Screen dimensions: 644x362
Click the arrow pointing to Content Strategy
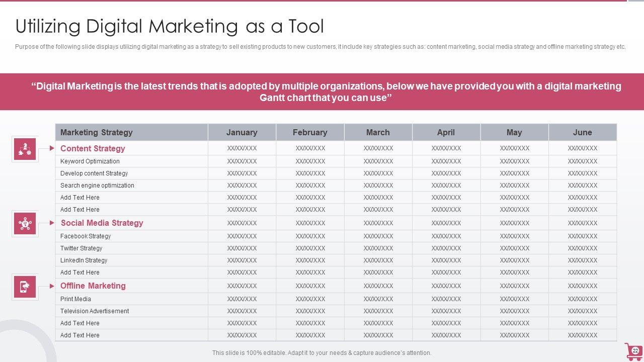tap(52, 148)
